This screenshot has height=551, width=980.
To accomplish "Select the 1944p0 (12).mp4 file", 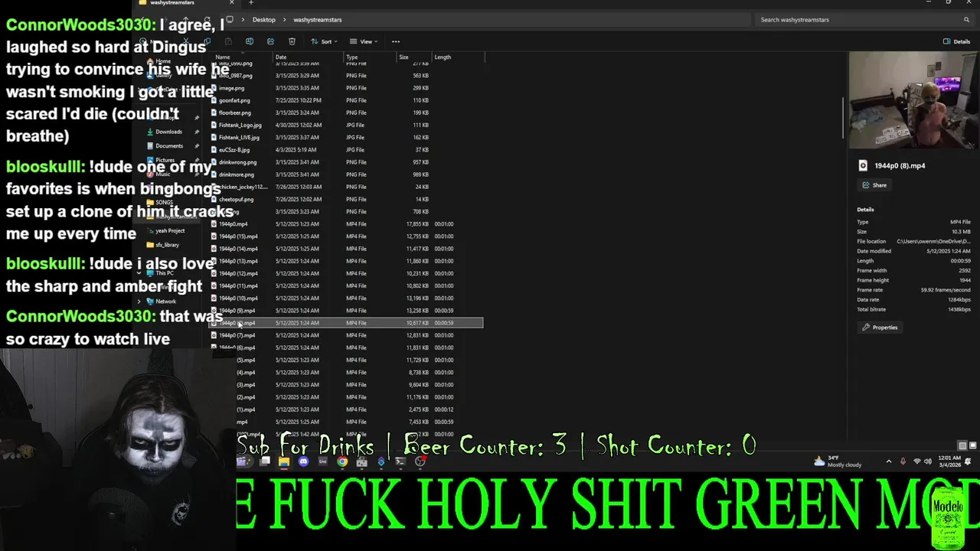I will pos(348,273).
